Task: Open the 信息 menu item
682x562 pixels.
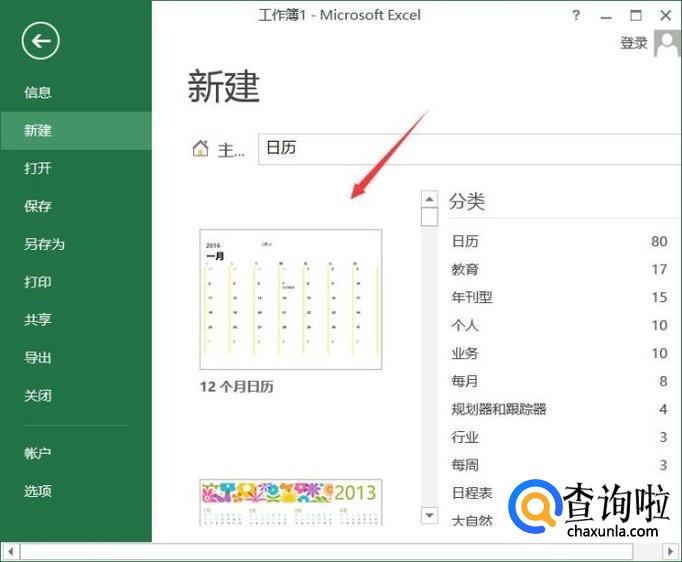Action: [x=38, y=92]
